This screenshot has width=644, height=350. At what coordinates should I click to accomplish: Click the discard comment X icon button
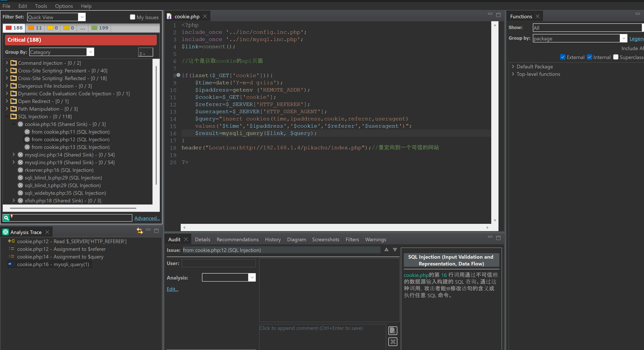coord(392,342)
